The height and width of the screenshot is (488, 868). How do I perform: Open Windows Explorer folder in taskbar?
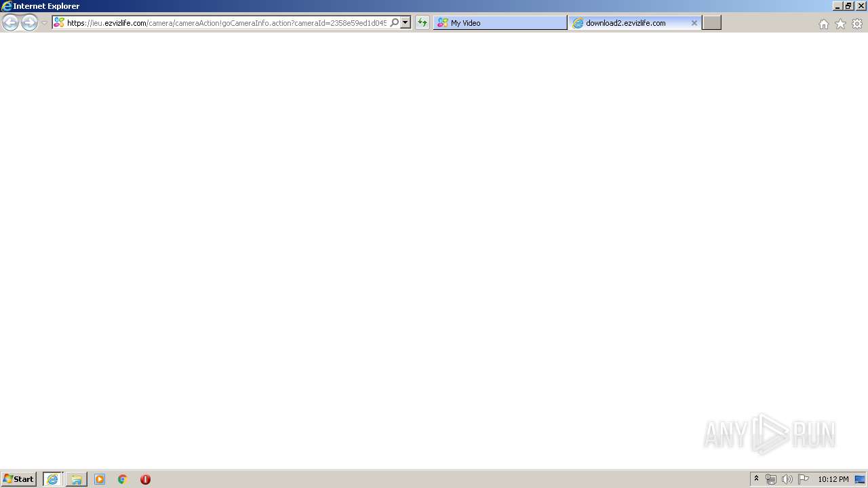pyautogui.click(x=77, y=479)
